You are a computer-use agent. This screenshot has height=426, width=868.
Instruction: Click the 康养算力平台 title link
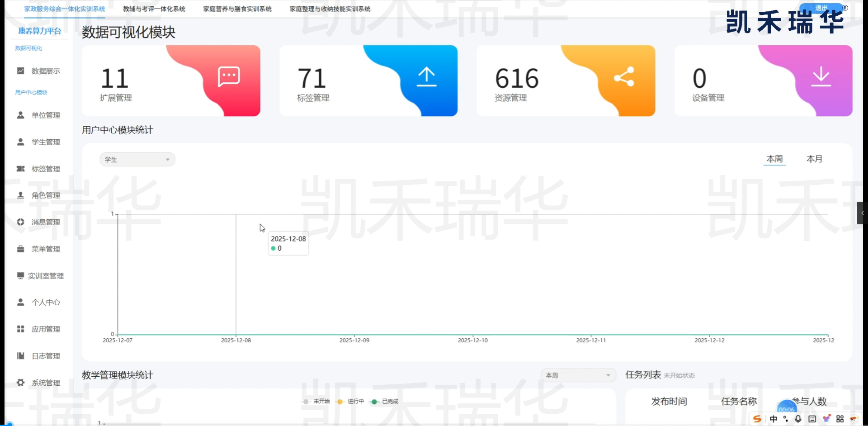pyautogui.click(x=39, y=31)
